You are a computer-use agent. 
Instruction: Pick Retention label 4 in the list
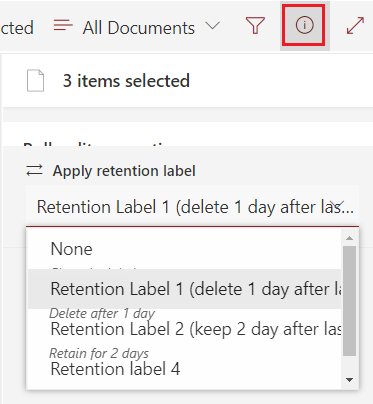click(x=184, y=369)
